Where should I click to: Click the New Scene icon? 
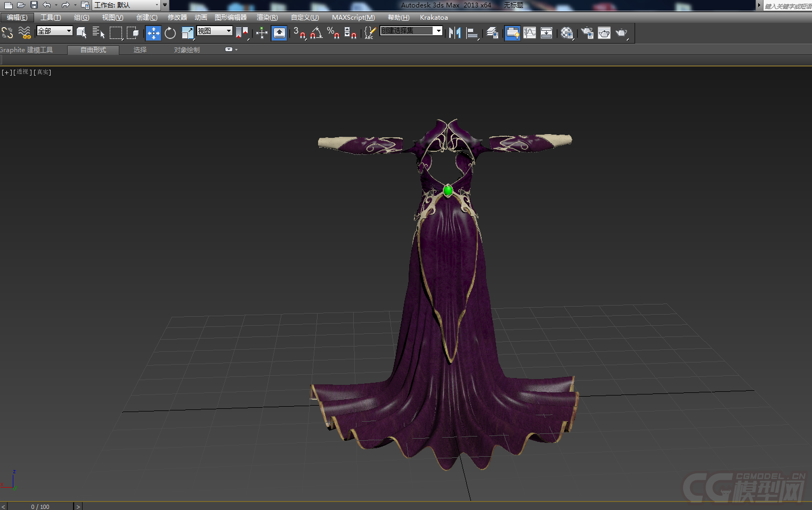(x=8, y=5)
